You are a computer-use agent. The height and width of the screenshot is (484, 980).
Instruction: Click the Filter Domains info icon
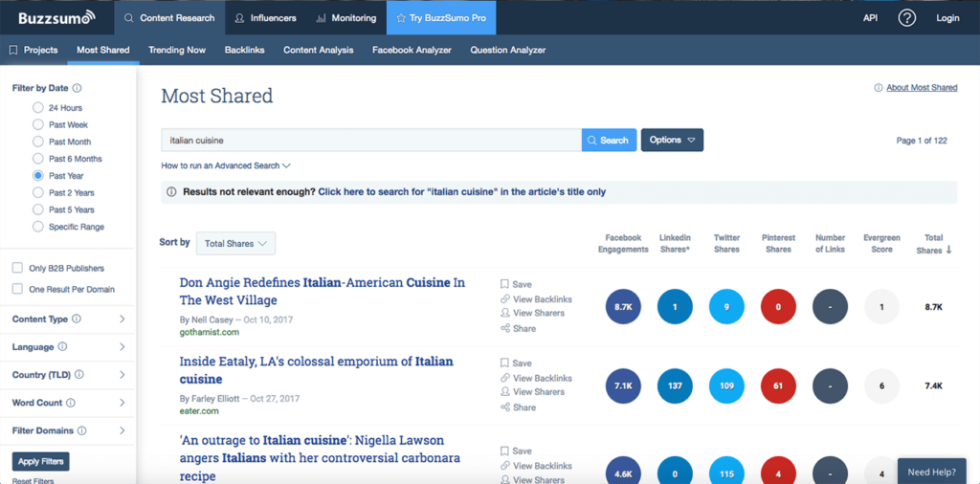82,431
